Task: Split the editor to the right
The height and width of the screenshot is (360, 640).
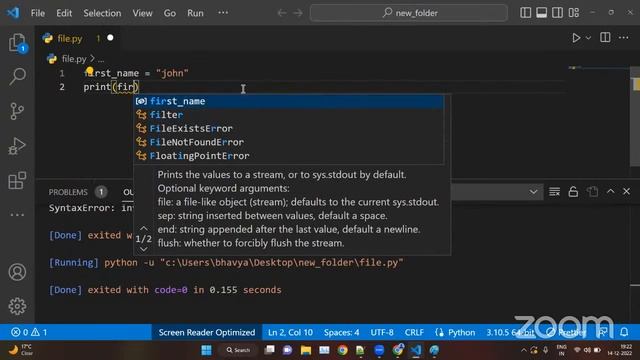Action: click(605, 38)
